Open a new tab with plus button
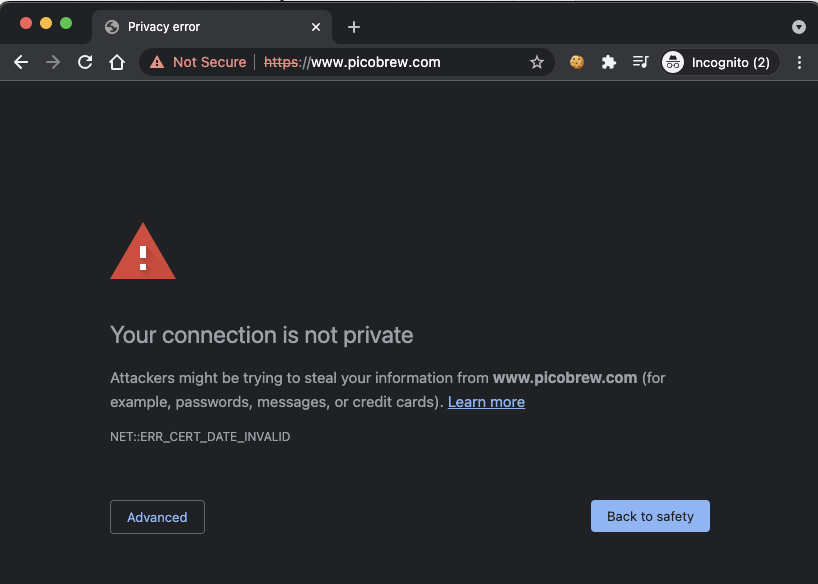 point(354,27)
